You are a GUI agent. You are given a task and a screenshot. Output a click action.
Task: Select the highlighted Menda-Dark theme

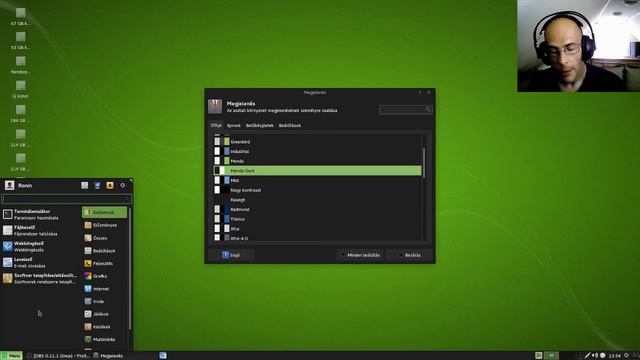(318, 171)
